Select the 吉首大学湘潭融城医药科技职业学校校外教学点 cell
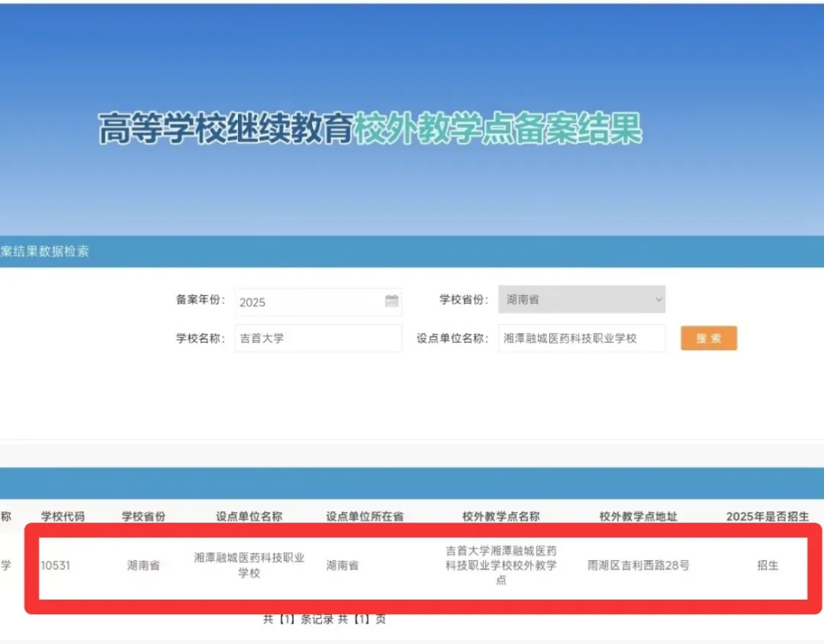824x644 pixels. pyautogui.click(x=501, y=565)
